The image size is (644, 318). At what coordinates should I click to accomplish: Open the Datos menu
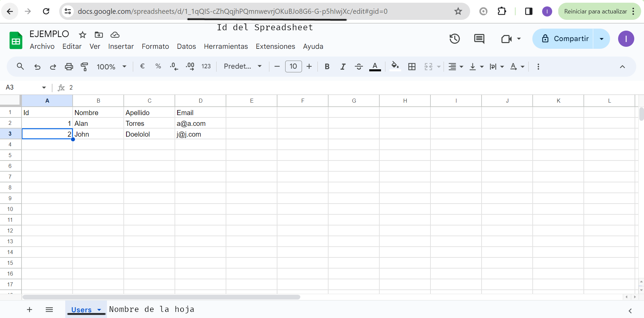tap(186, 46)
